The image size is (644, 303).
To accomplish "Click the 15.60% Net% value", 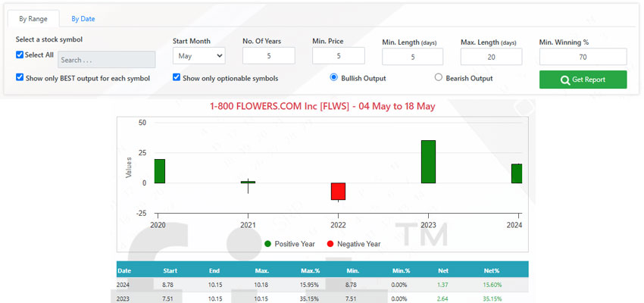I will click(492, 285).
